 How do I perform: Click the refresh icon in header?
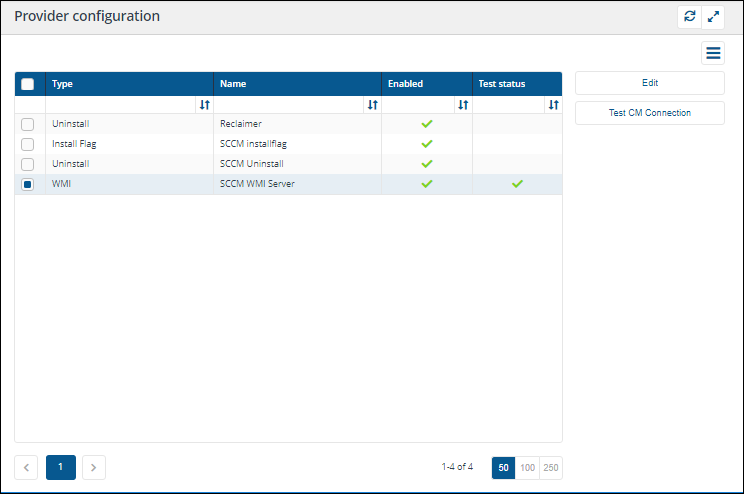pos(689,17)
